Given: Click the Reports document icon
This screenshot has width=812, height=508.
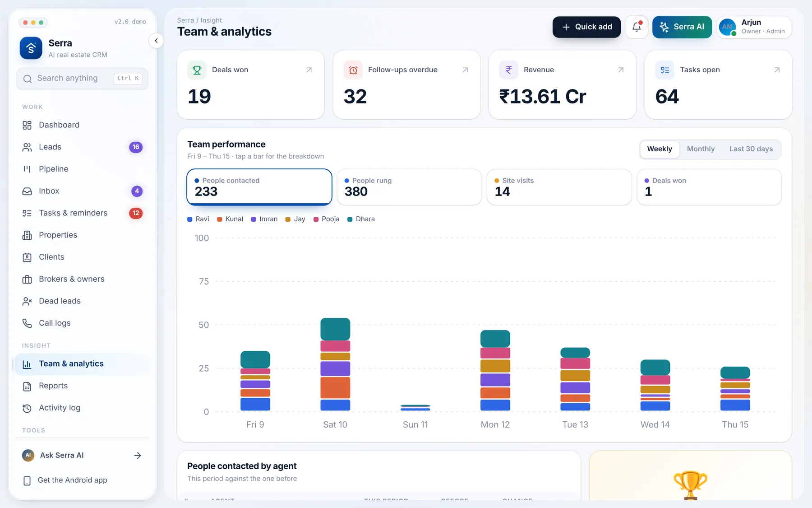Looking at the screenshot, I should click(x=27, y=386).
